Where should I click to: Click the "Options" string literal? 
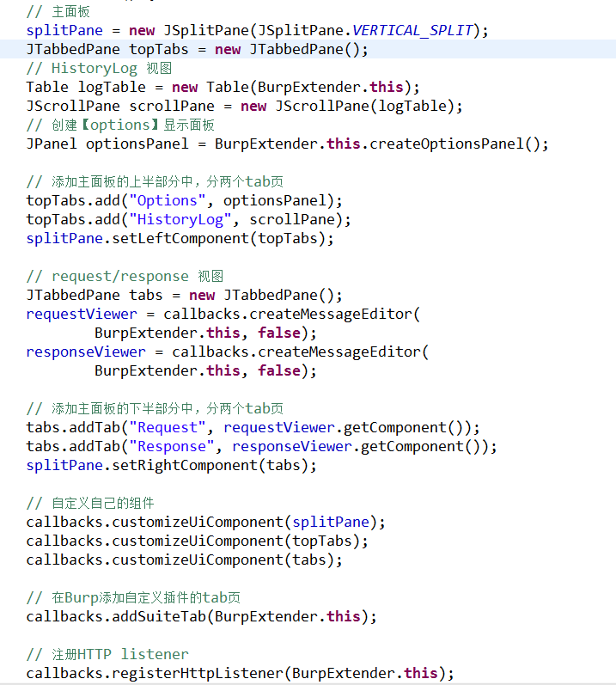pos(168,200)
